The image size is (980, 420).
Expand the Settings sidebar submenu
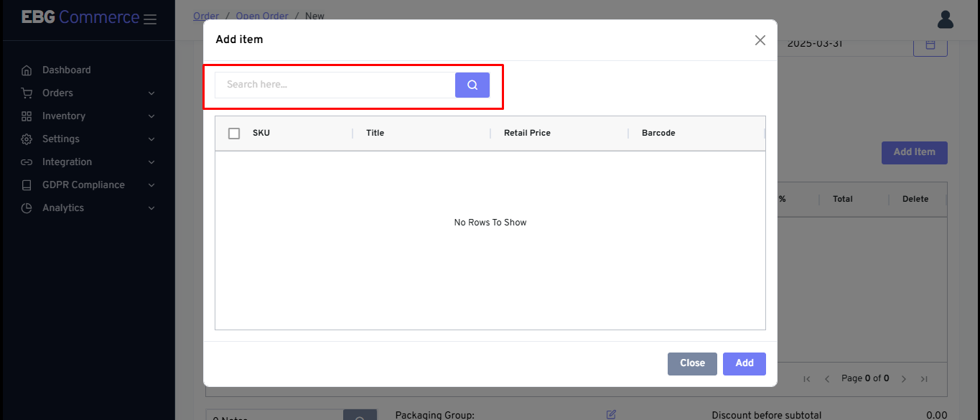click(60, 139)
